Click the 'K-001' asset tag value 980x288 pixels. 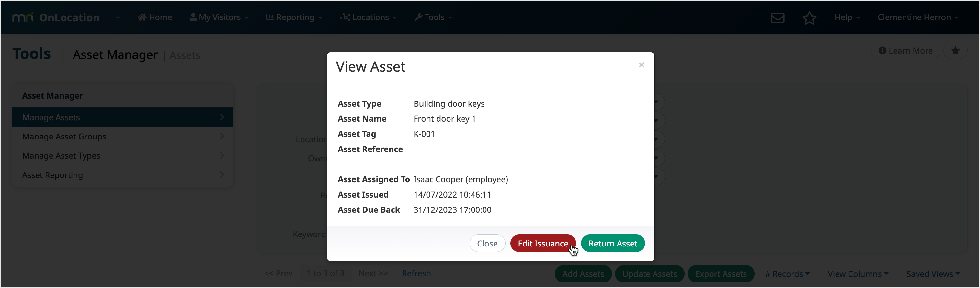point(424,134)
